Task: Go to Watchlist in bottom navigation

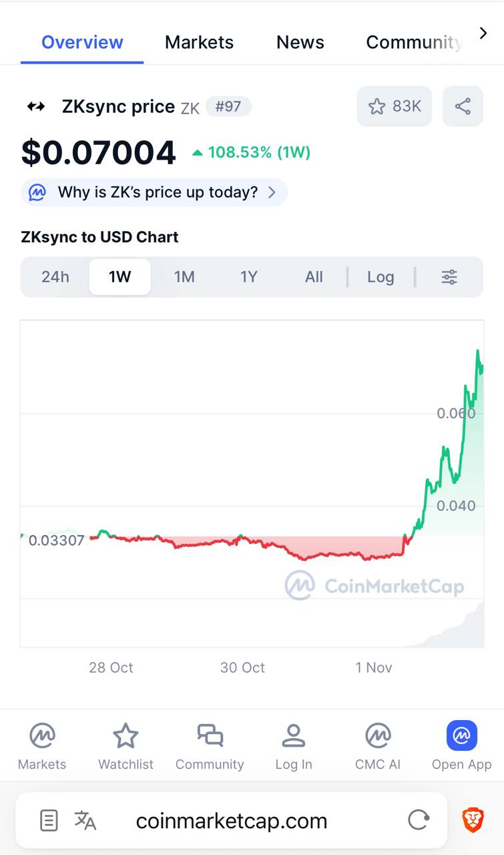Action: pos(125,746)
